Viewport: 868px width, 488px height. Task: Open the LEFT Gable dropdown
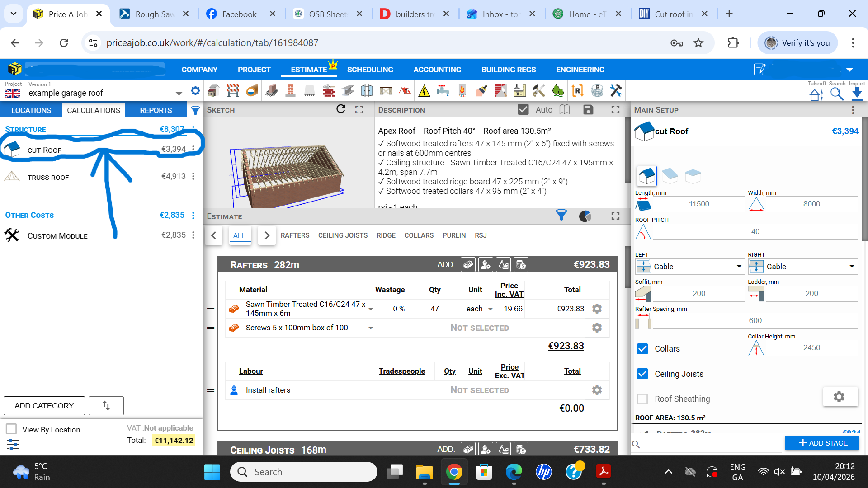pos(739,267)
